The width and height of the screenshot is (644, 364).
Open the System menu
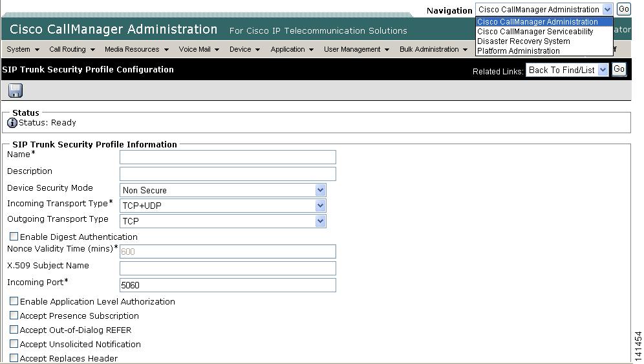[23, 49]
